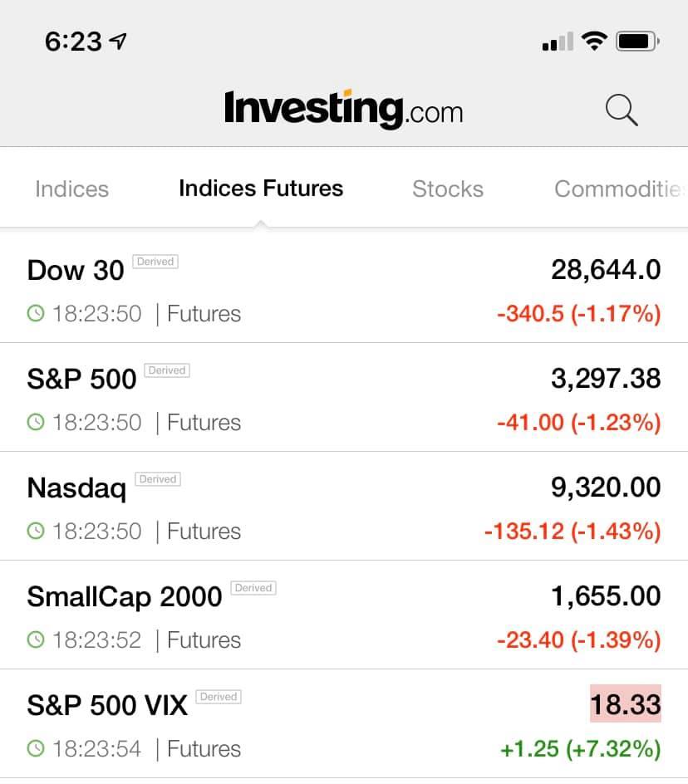Tap the clock icon for S&P 500
Viewport: 688px width, 784px height.
36,423
